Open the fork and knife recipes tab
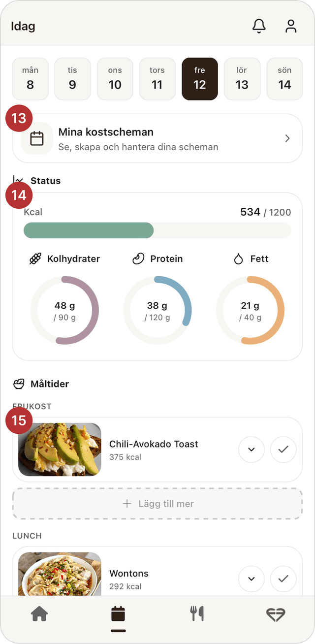Screen dimensions: 315x644 pos(197,614)
